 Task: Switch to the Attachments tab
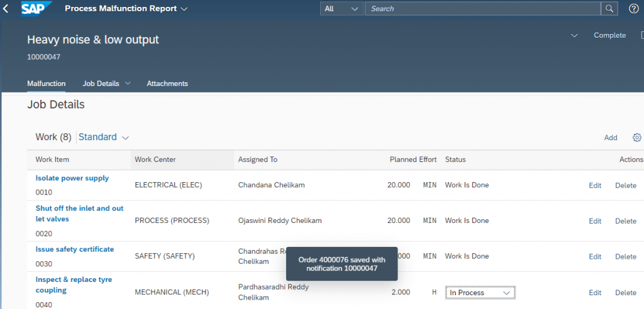click(x=167, y=84)
